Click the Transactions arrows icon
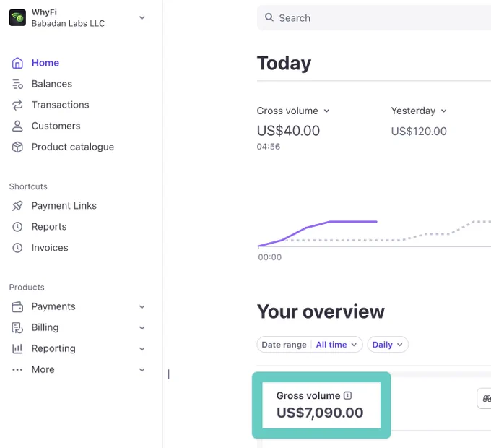This screenshot has width=491, height=448. (x=17, y=105)
